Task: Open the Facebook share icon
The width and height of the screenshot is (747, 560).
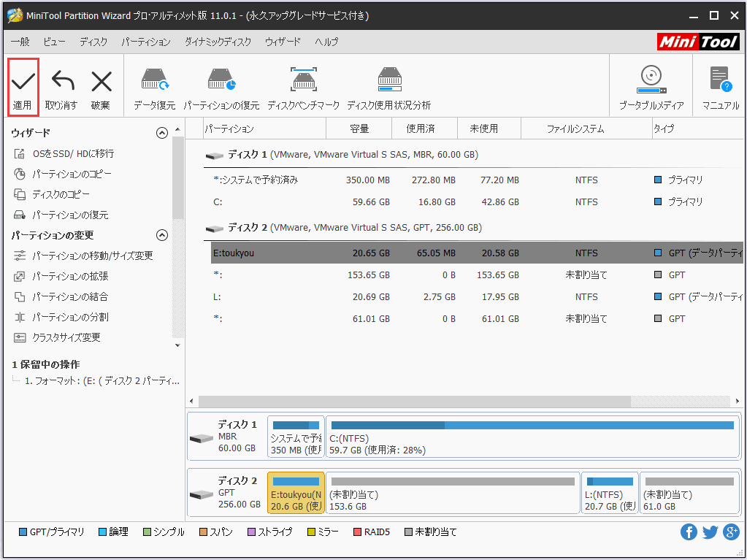Action: click(x=689, y=532)
